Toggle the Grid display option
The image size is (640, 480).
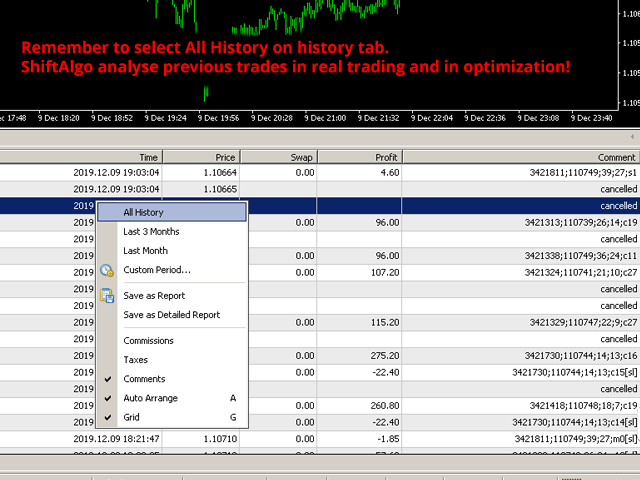click(132, 417)
